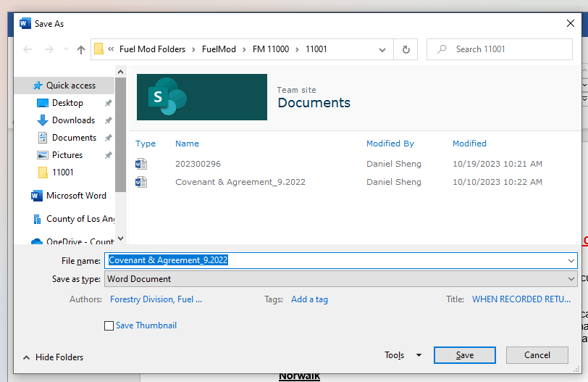This screenshot has width=588, height=382.
Task: Sort files by Modified By column
Action: tap(390, 144)
